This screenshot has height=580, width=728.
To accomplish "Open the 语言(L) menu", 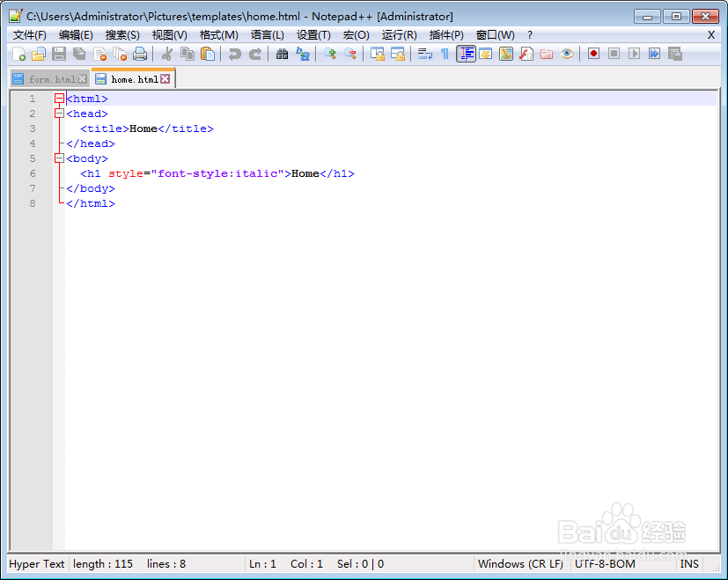I will (x=267, y=35).
